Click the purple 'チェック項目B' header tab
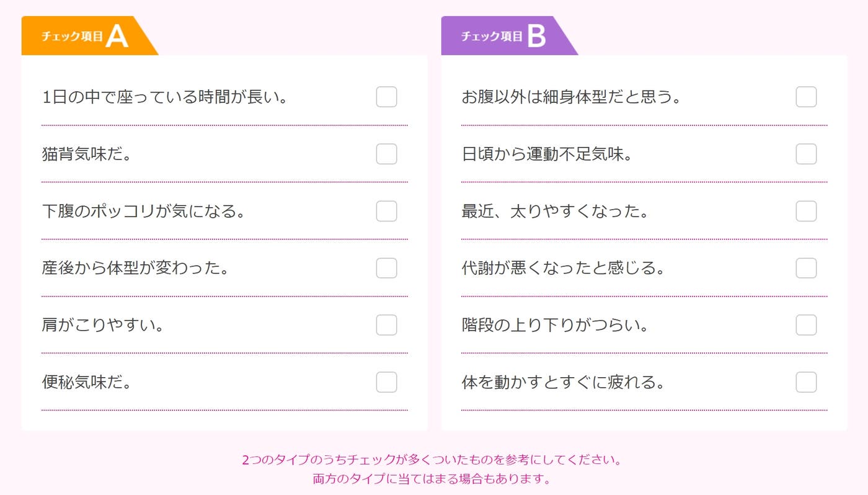This screenshot has height=495, width=868. pos(503,36)
